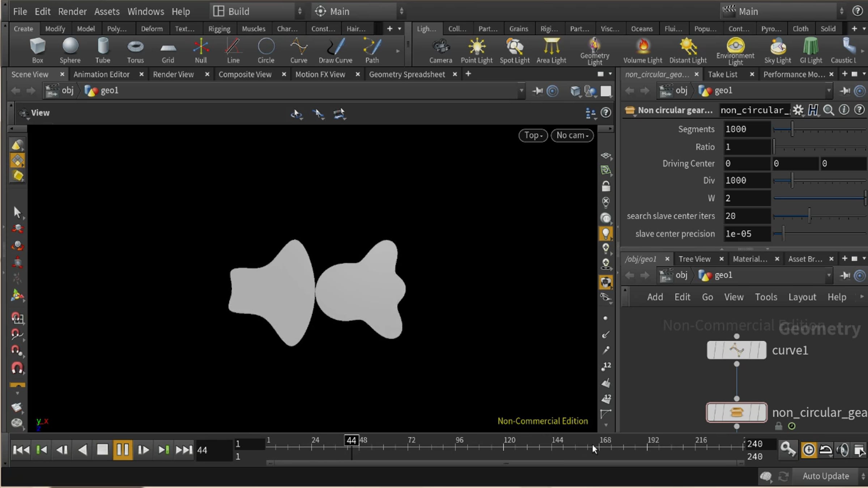The image size is (868, 488).
Task: Create a Volume Light
Action: [x=643, y=51]
